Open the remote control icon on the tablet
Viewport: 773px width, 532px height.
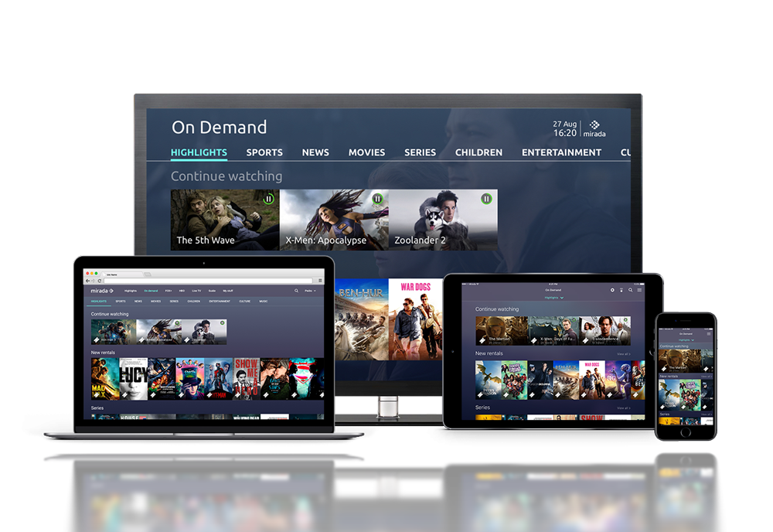click(x=621, y=290)
